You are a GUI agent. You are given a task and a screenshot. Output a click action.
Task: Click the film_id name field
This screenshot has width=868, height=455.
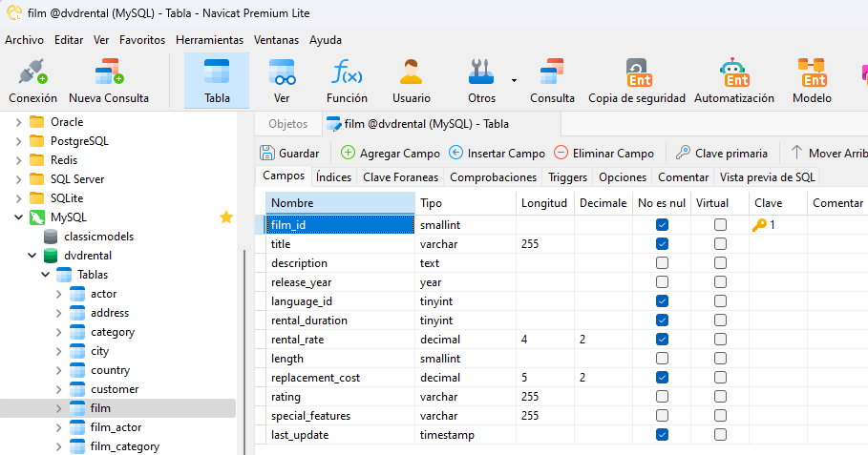click(x=341, y=225)
